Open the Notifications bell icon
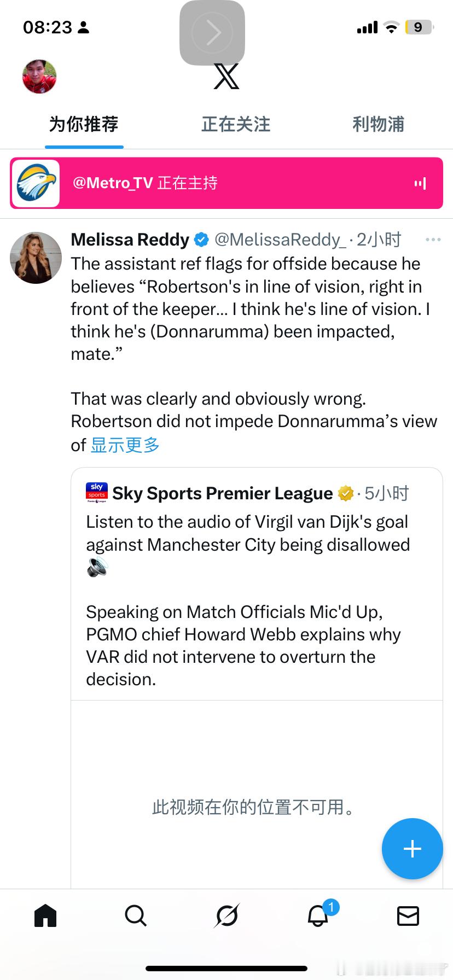 [x=318, y=915]
